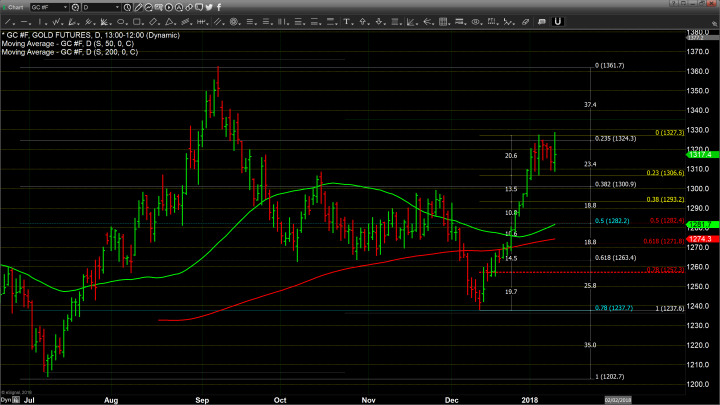Screen dimensions: 720x405
Task: Select the trend line drawing tool
Action: (8, 22)
